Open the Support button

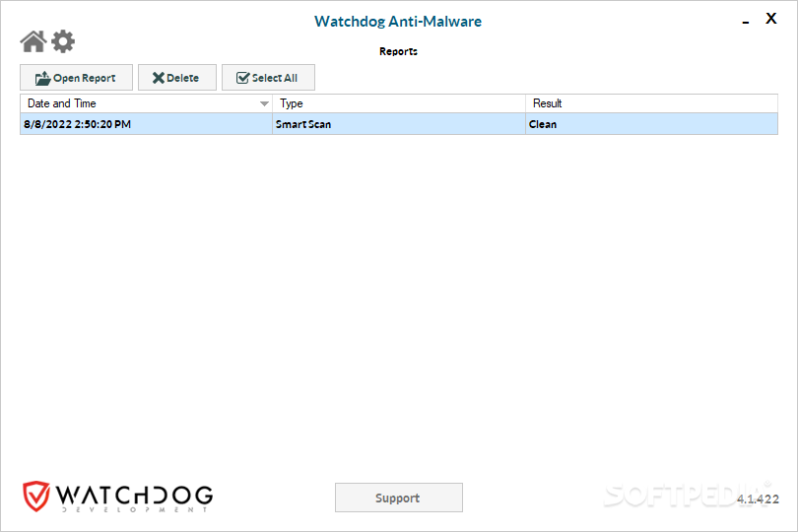tap(399, 498)
